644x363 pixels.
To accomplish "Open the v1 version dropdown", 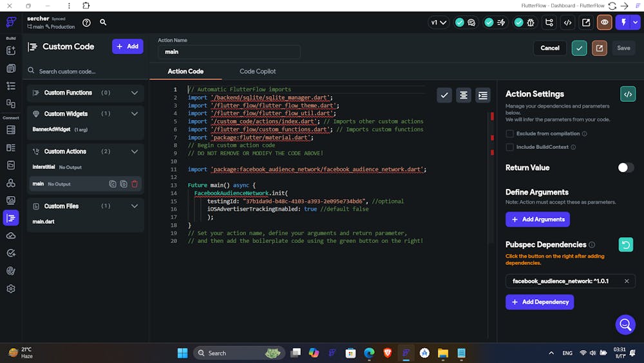I will (x=439, y=23).
